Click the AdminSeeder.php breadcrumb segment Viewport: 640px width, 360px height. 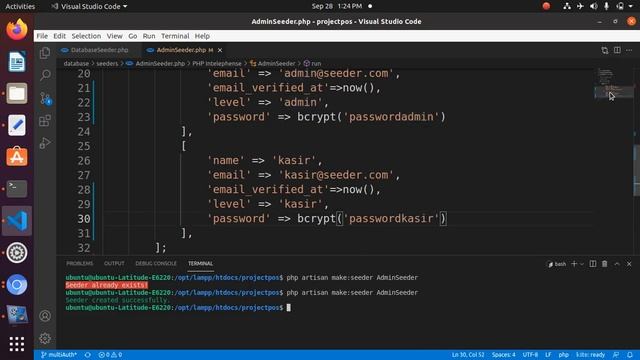[156, 64]
